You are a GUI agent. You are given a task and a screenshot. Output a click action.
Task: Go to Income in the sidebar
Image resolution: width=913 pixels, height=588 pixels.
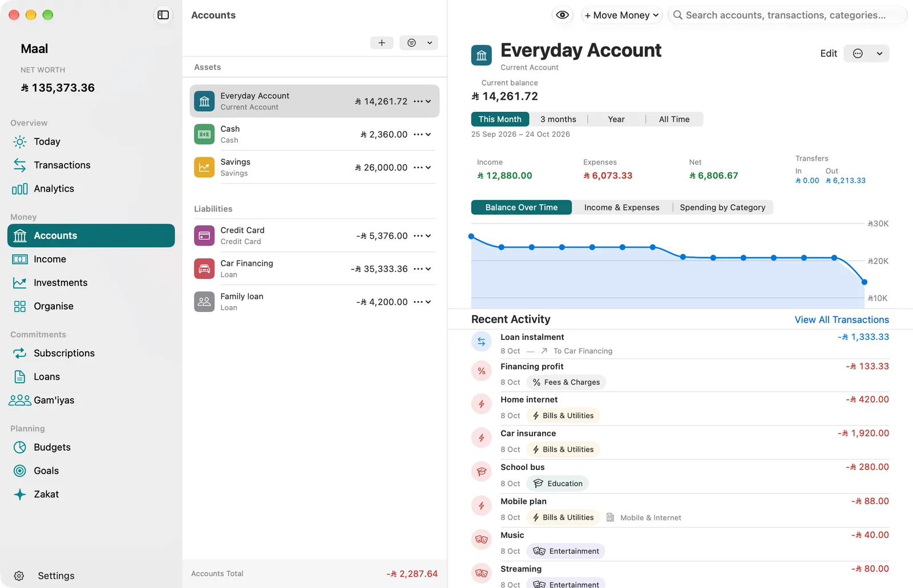coord(91,259)
